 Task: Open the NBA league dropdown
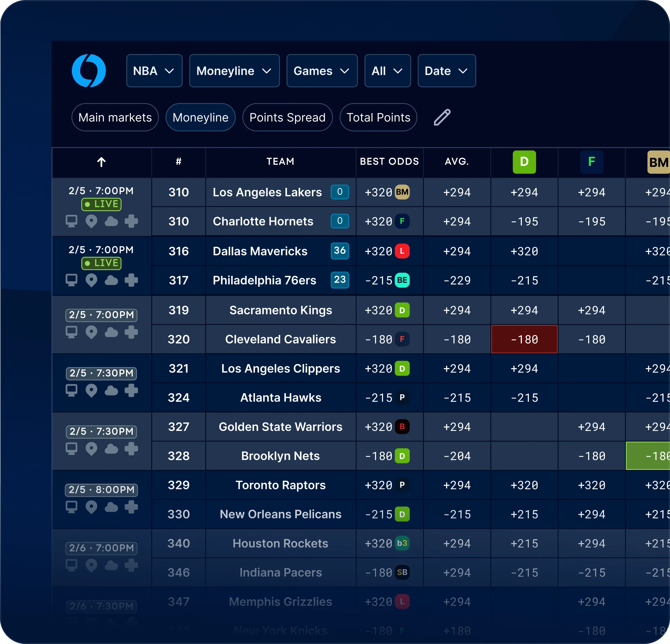click(154, 71)
